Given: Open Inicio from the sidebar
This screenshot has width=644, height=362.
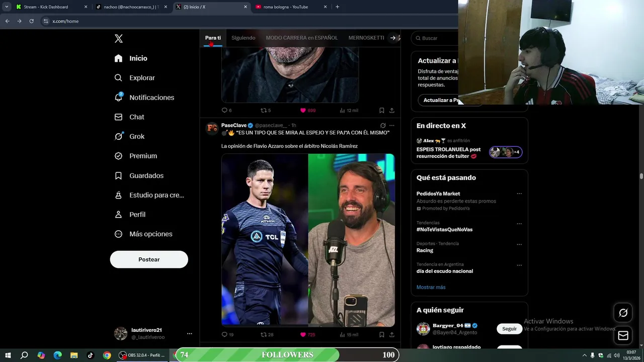Looking at the screenshot, I should [x=131, y=58].
